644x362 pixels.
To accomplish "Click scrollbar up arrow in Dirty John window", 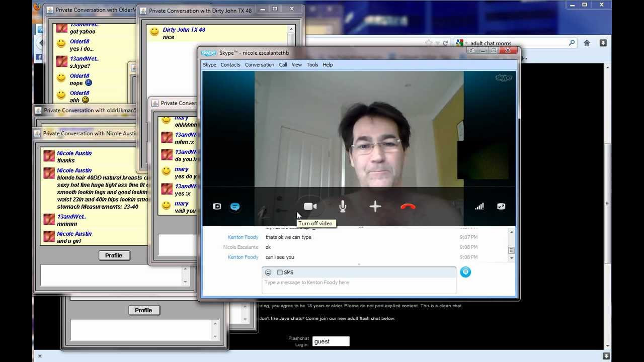I will click(291, 29).
